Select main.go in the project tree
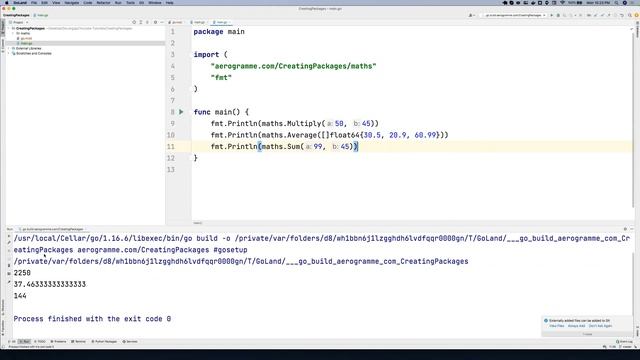Image resolution: width=640 pixels, height=360 pixels. (x=26, y=43)
